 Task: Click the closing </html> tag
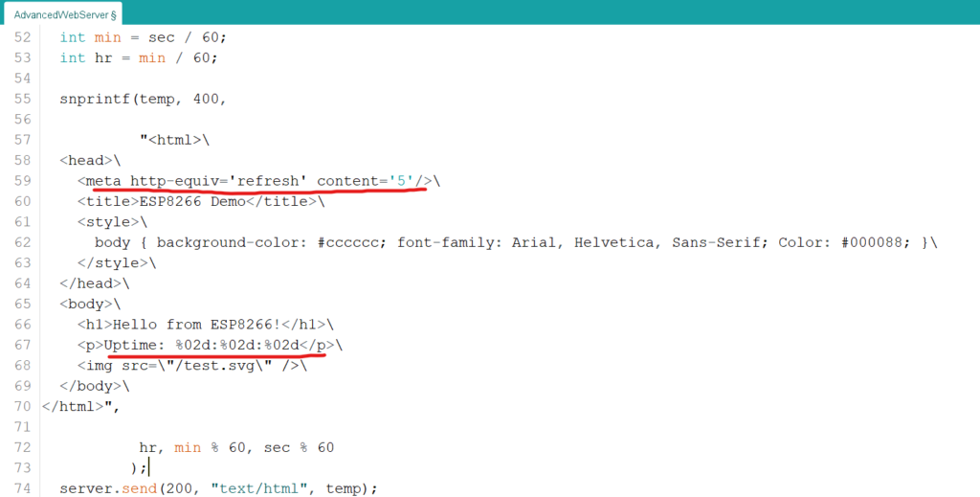(x=73, y=406)
